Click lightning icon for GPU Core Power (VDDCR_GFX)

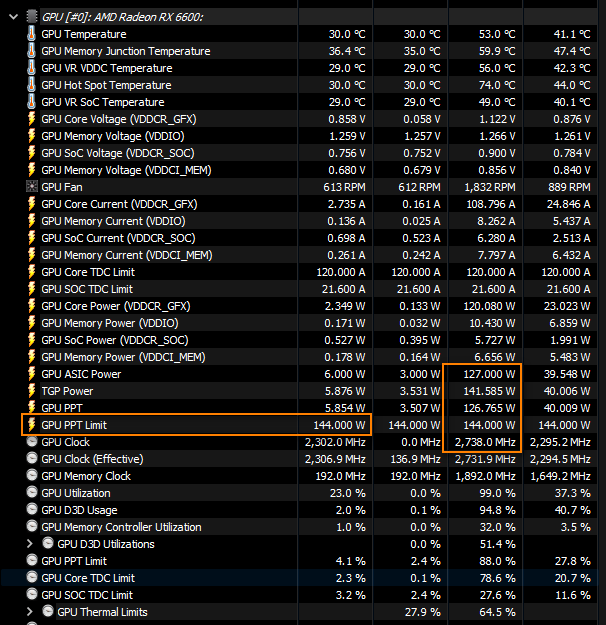(x=31, y=306)
